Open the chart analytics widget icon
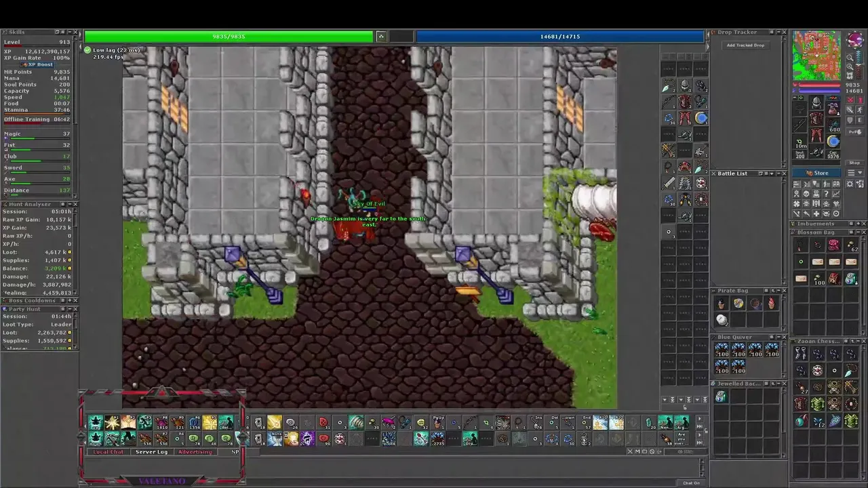This screenshot has width=868, height=488. [836, 194]
